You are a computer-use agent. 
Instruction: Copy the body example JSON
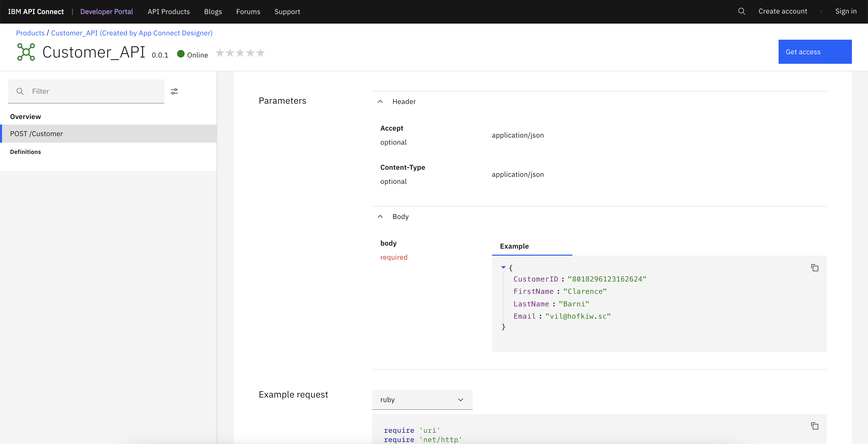coord(815,268)
